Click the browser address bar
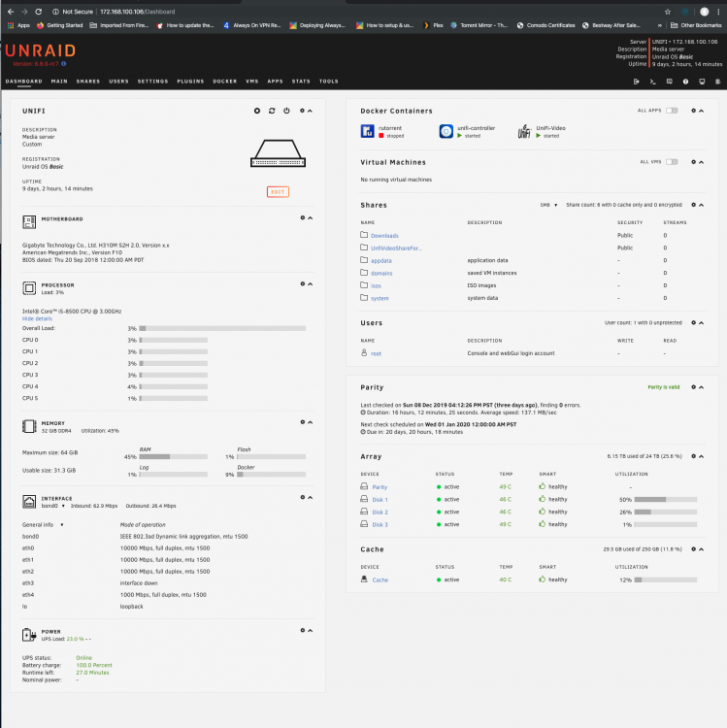The image size is (727, 728). tap(352, 12)
